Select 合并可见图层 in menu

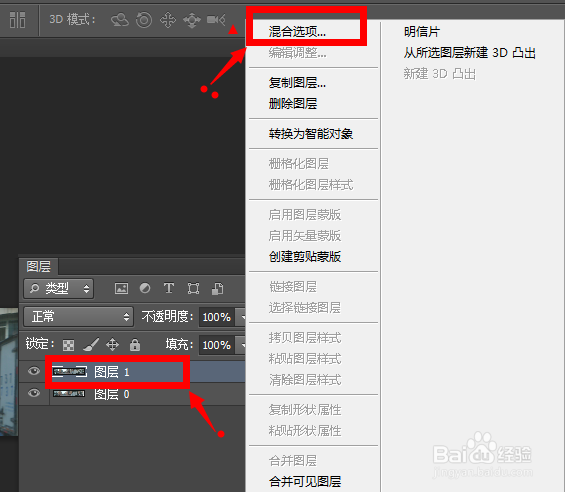pyautogui.click(x=305, y=482)
